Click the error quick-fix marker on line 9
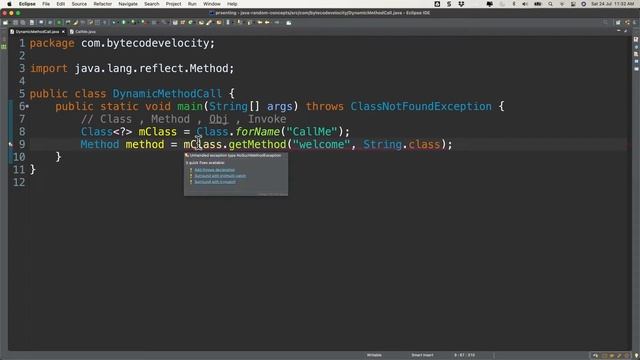640x360 pixels. pos(11,144)
